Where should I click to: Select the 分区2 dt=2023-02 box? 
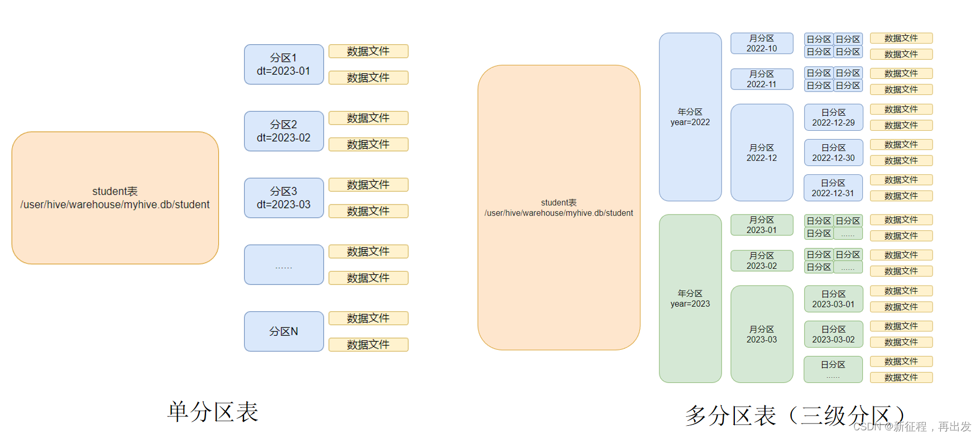[284, 131]
